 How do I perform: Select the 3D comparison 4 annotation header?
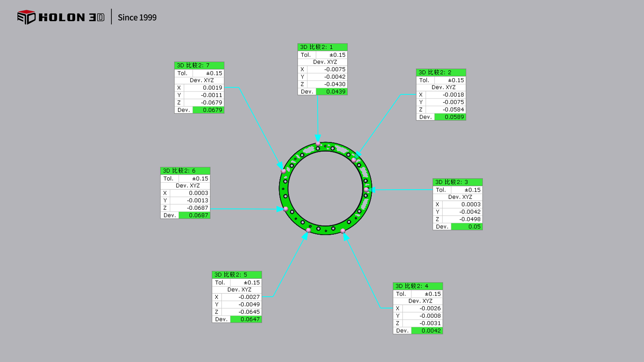point(418,286)
